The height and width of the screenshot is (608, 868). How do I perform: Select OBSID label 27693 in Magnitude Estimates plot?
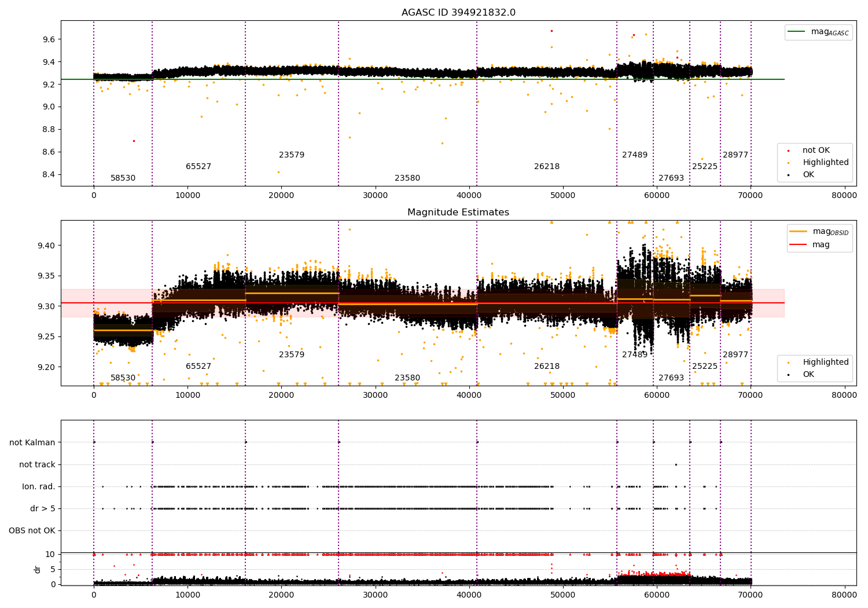671,378
